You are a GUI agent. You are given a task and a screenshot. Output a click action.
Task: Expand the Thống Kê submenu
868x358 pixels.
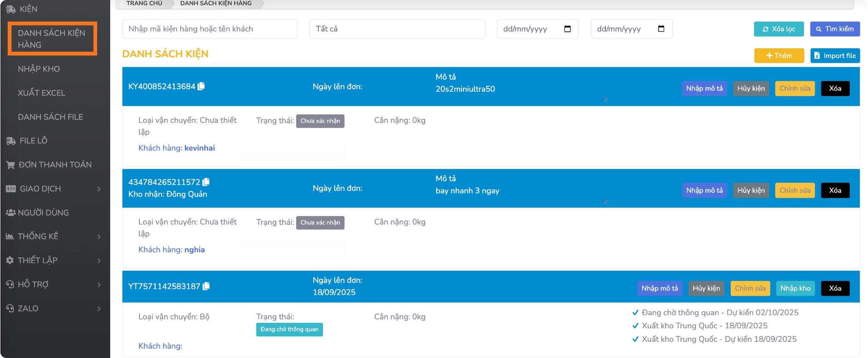click(x=99, y=236)
